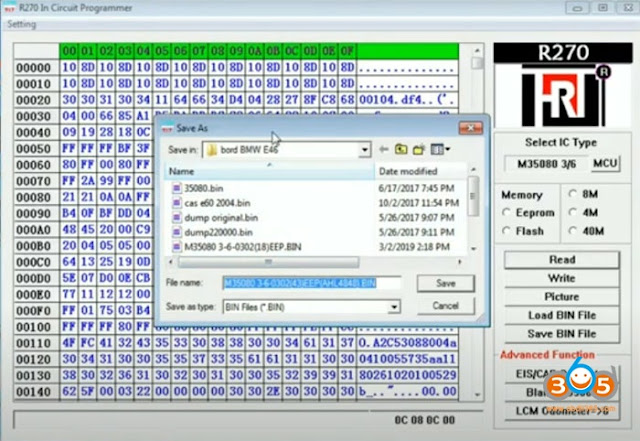Click the File name input field

click(x=312, y=283)
